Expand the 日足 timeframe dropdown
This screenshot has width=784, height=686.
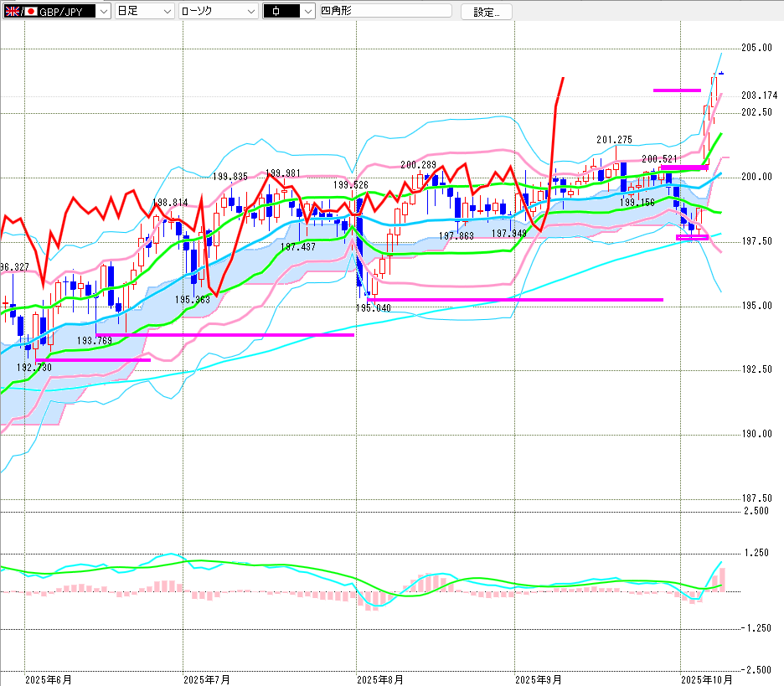167,11
